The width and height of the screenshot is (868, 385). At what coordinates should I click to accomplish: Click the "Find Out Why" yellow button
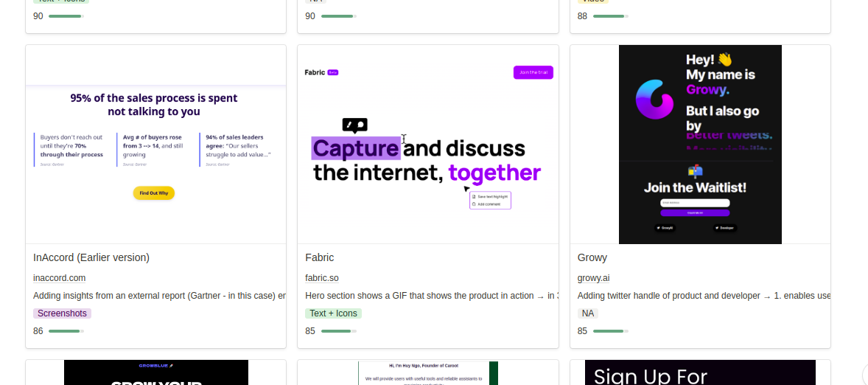(154, 192)
